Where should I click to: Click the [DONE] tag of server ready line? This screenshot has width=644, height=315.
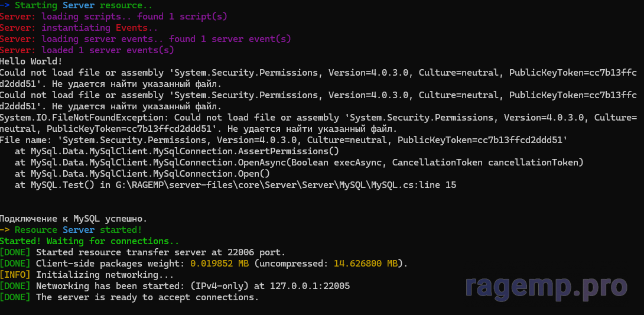(15, 297)
